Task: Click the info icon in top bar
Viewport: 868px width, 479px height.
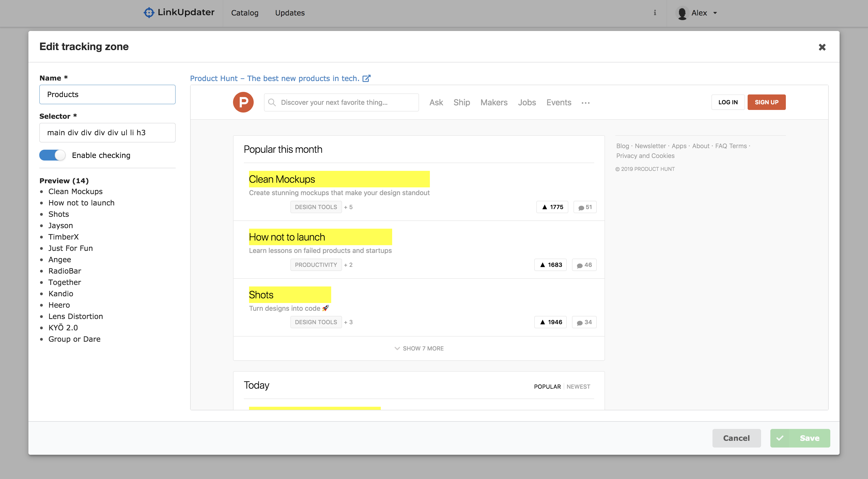Action: tap(655, 13)
